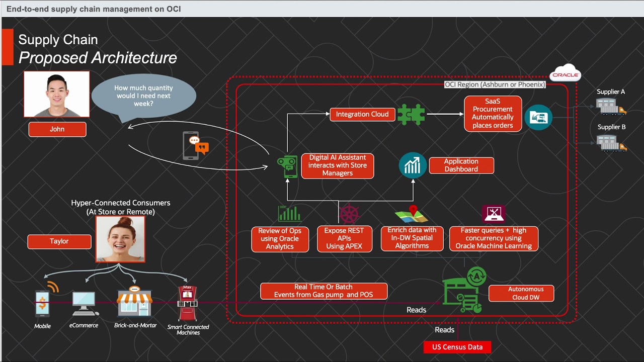This screenshot has width=644, height=362.
Task: Click the Supplier B truck icon
Action: 611,143
